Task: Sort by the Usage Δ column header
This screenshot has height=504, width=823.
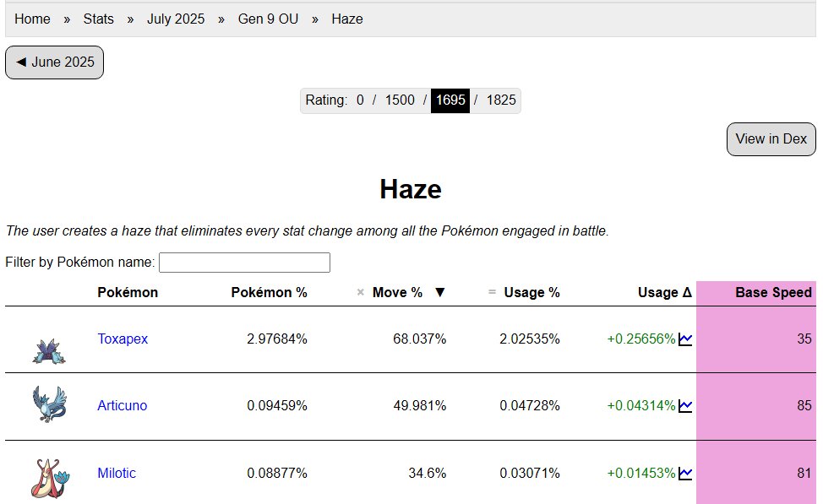Action: 665,293
